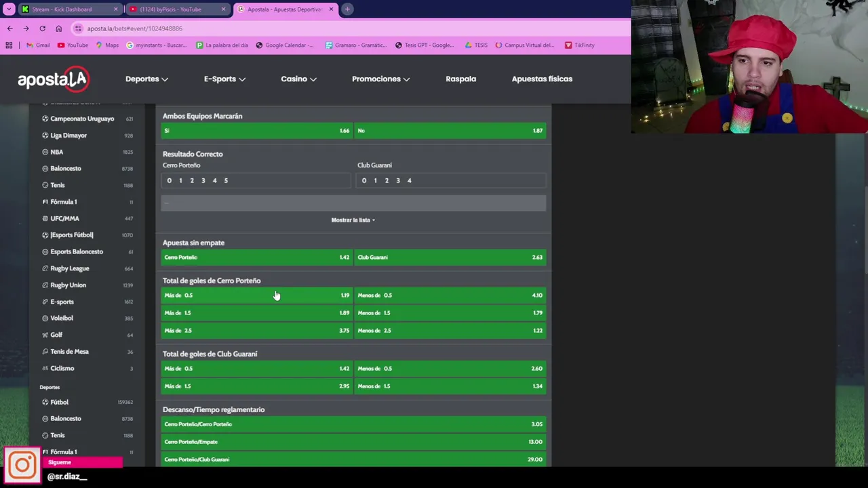Open the Raspala menu item
868x488 pixels.
(x=460, y=79)
